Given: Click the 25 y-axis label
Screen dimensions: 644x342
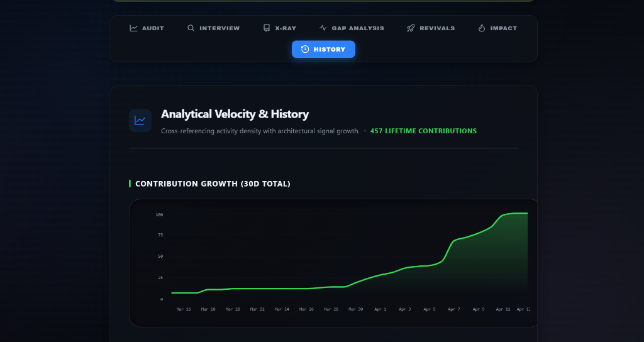Looking at the screenshot, I should 160,278.
